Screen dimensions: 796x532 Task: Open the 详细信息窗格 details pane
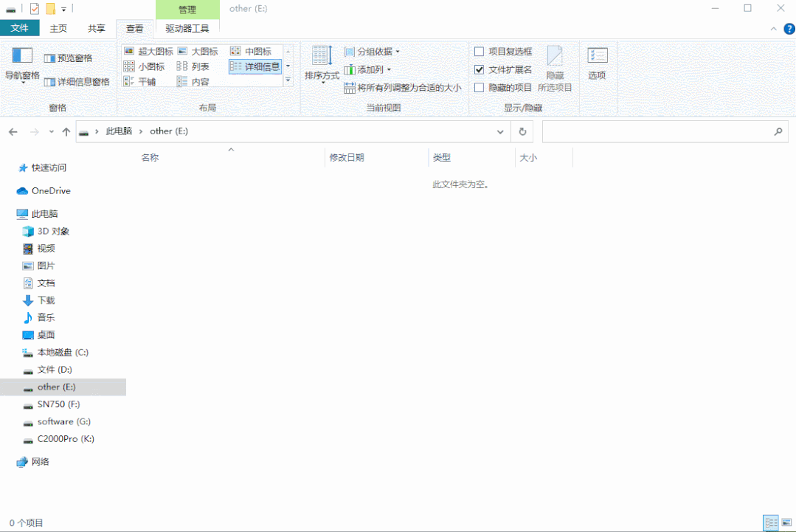(79, 81)
